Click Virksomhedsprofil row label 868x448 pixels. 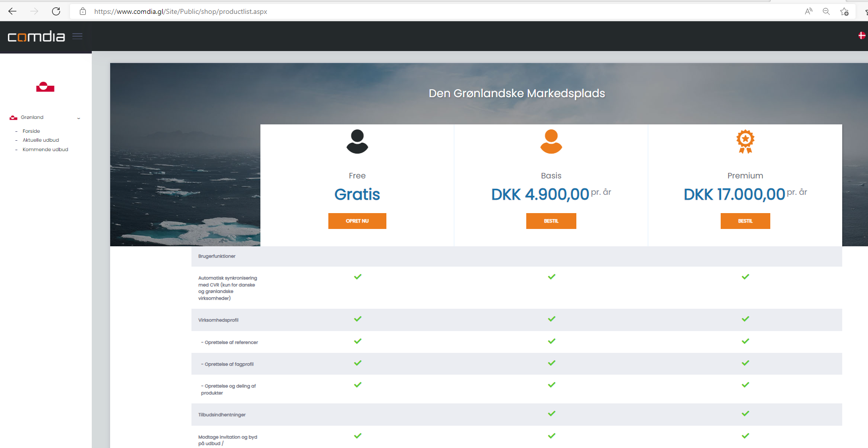coord(218,320)
